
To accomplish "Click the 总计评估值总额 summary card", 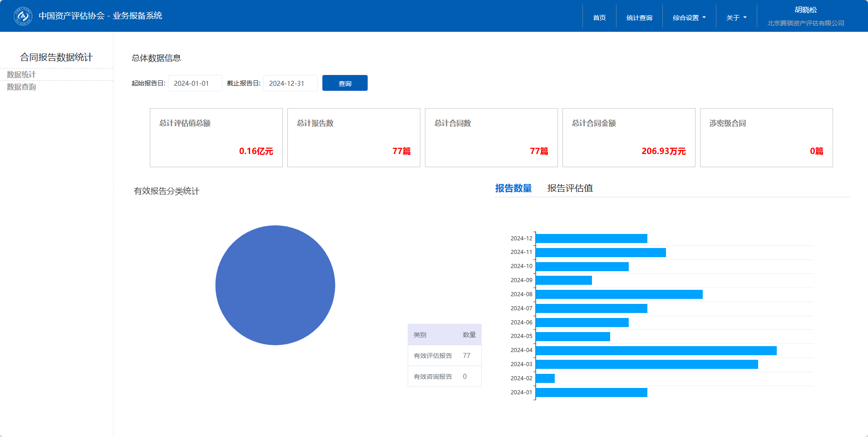I will click(216, 138).
